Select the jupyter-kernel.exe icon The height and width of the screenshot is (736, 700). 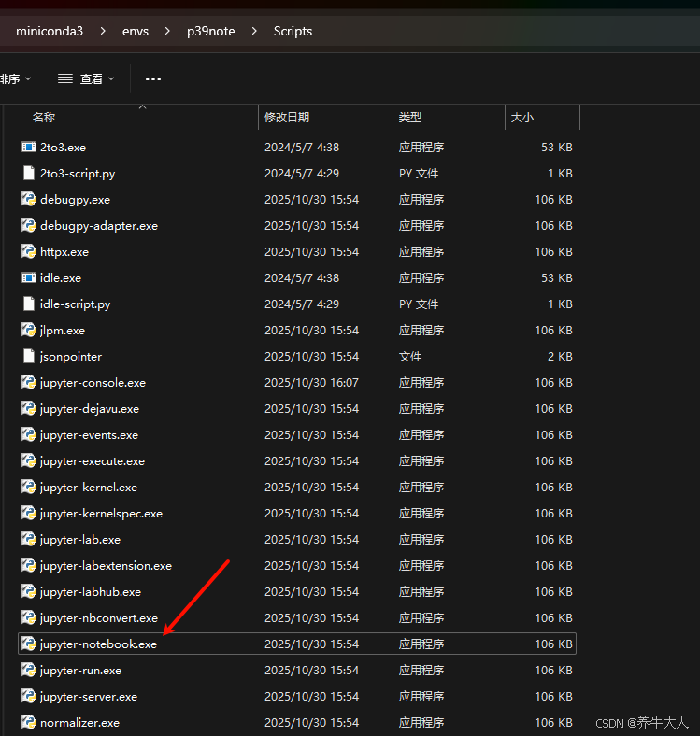(x=29, y=488)
